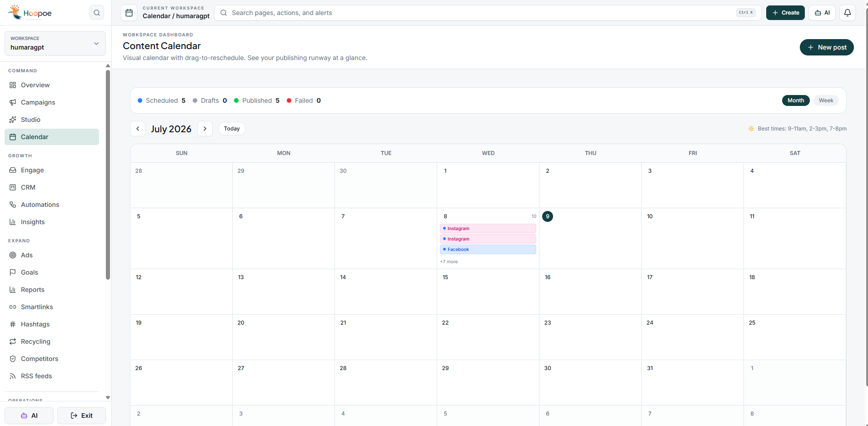
Task: Click the sidebar search icon button
Action: (97, 13)
